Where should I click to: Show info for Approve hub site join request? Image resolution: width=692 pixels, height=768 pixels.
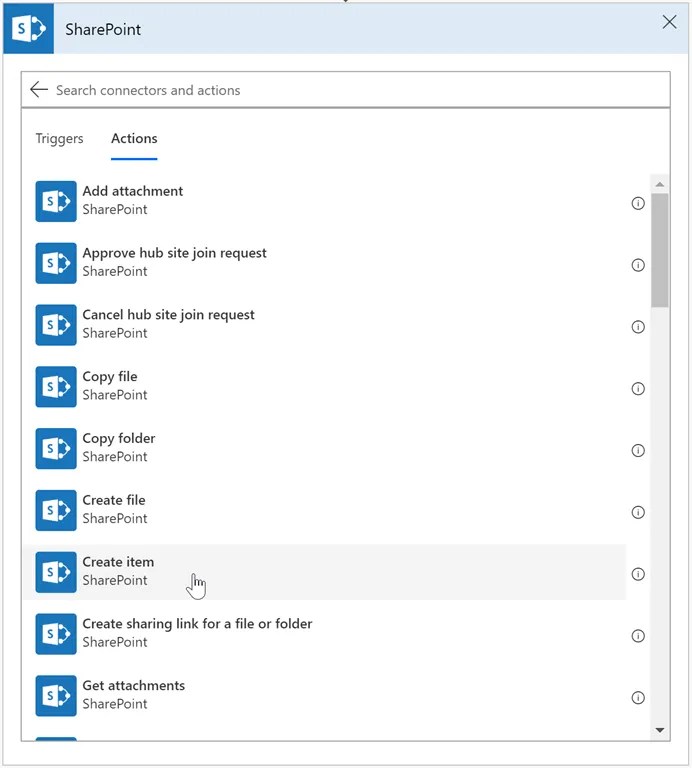click(x=638, y=265)
